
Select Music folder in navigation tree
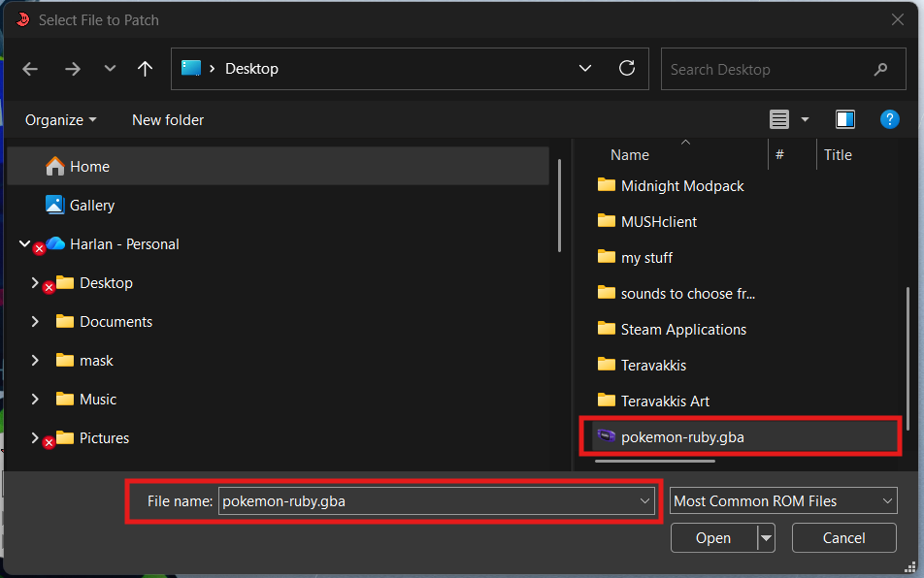[x=98, y=400]
